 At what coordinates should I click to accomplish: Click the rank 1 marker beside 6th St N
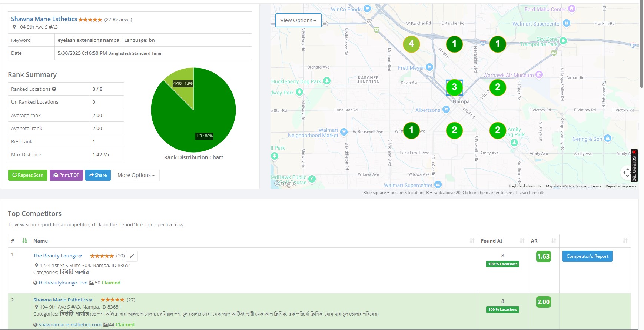coord(454,44)
